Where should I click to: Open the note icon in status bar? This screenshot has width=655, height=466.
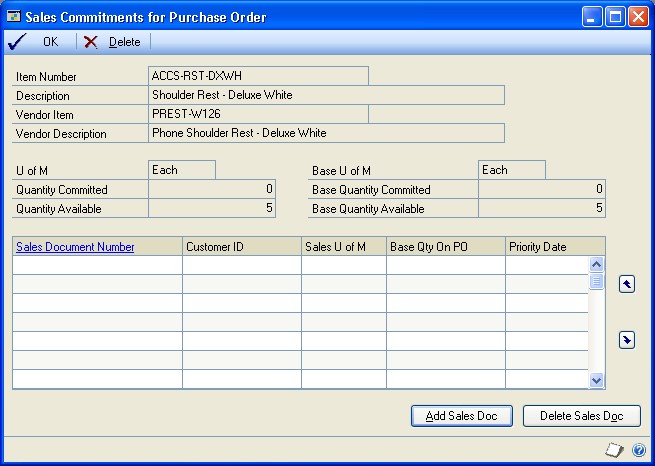coord(614,450)
